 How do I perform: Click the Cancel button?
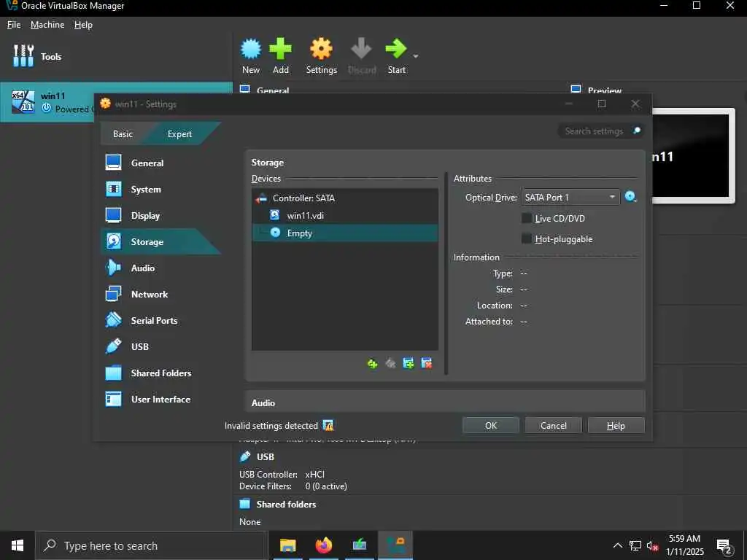click(x=553, y=425)
